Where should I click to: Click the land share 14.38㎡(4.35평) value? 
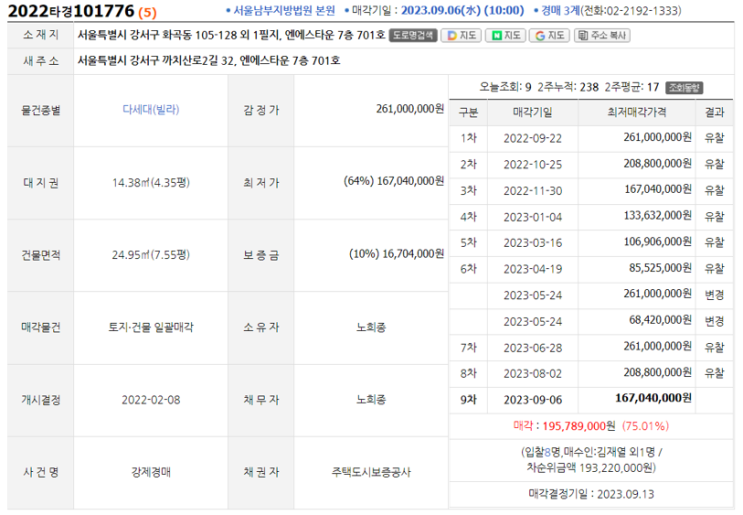[151, 182]
